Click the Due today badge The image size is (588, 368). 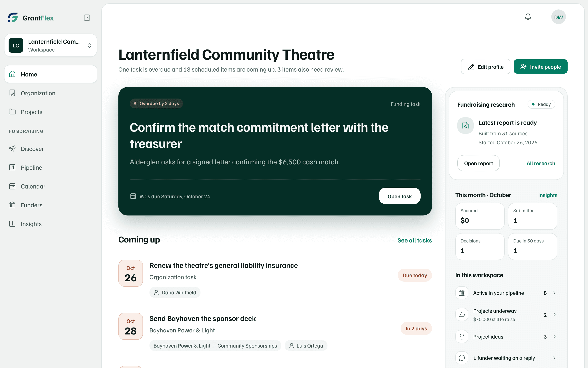(414, 275)
